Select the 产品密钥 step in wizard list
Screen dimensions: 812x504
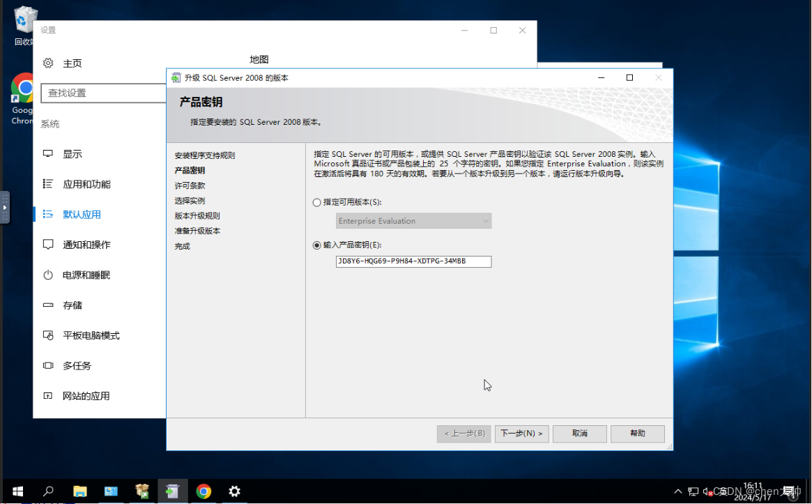point(190,170)
